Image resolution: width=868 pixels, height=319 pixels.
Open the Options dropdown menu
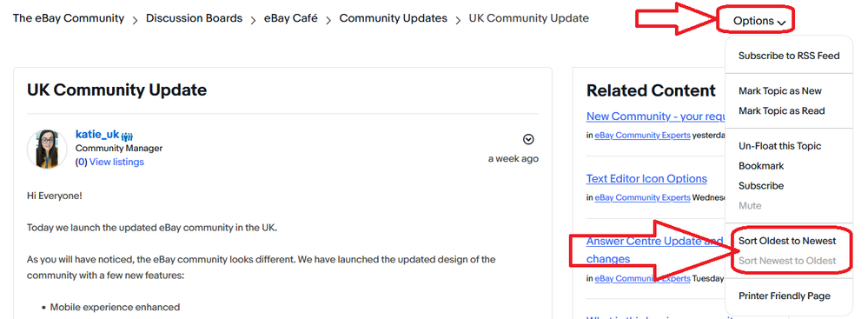point(759,21)
